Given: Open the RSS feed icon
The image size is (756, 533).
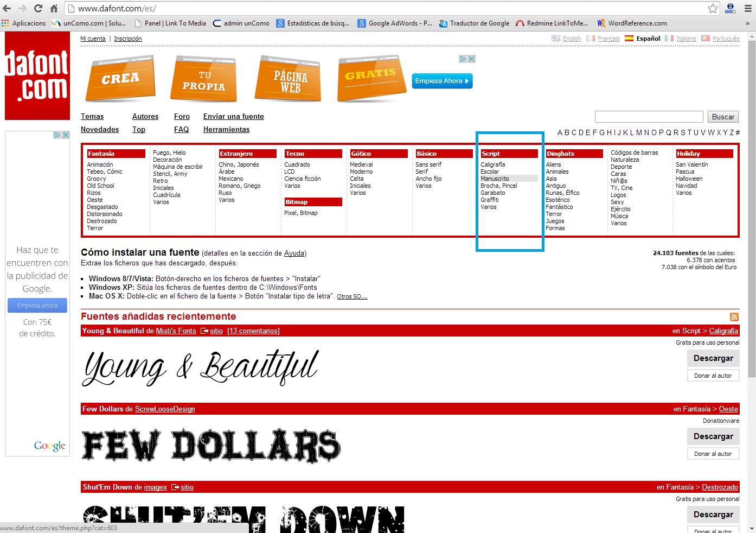Looking at the screenshot, I should click(734, 317).
